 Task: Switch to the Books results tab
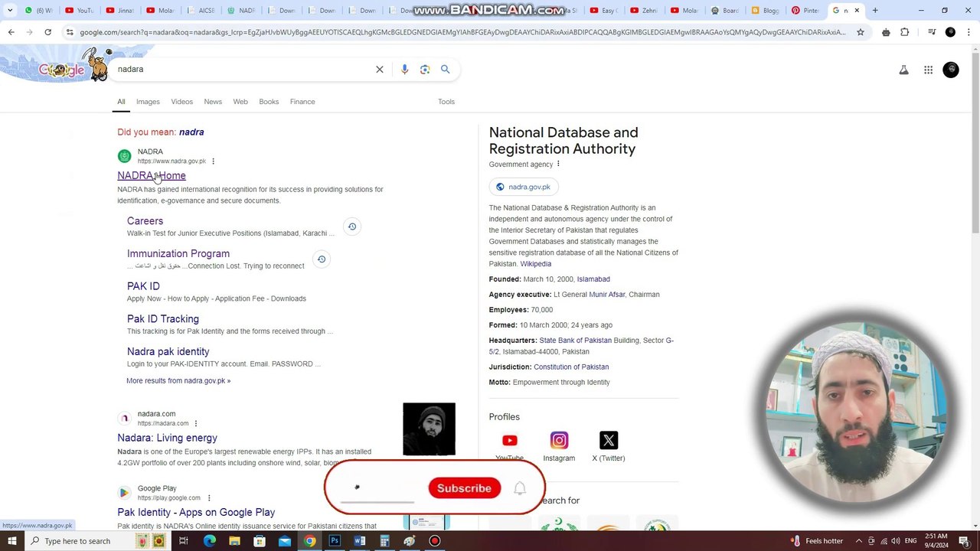click(x=269, y=102)
